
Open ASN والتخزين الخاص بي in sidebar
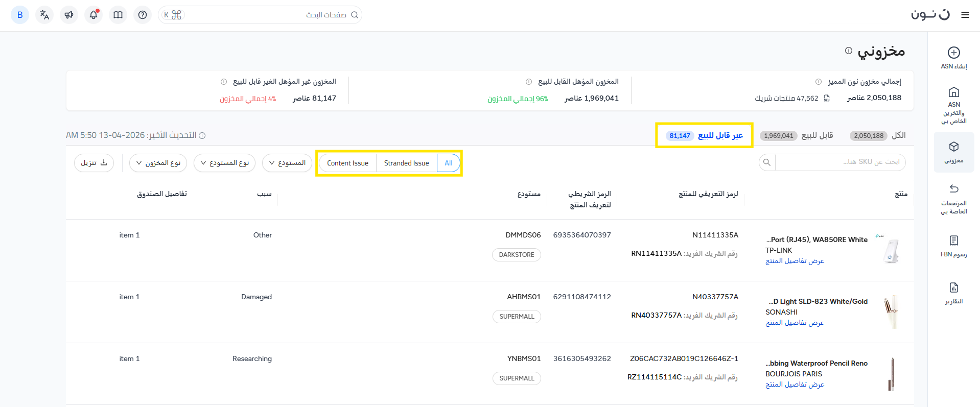point(953,105)
